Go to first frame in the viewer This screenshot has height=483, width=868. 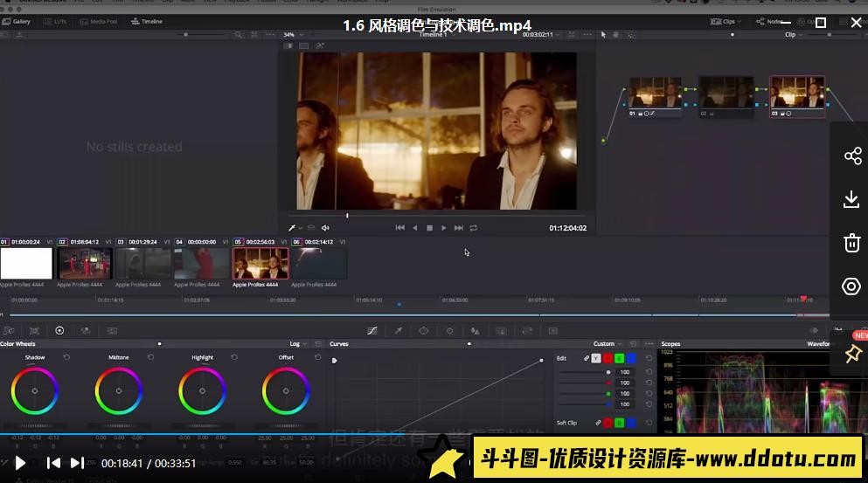click(399, 228)
